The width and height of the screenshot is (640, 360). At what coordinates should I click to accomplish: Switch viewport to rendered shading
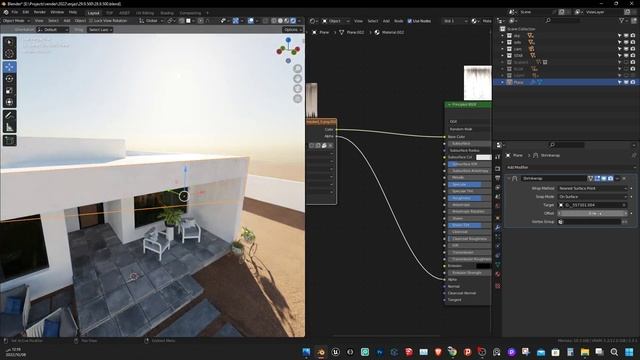(x=293, y=21)
